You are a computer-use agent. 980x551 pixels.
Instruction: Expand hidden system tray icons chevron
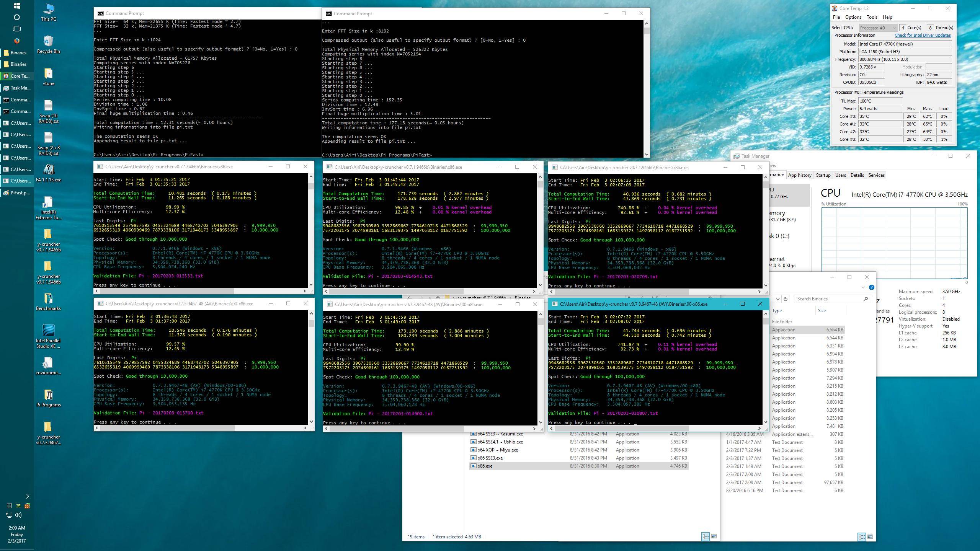click(x=27, y=496)
